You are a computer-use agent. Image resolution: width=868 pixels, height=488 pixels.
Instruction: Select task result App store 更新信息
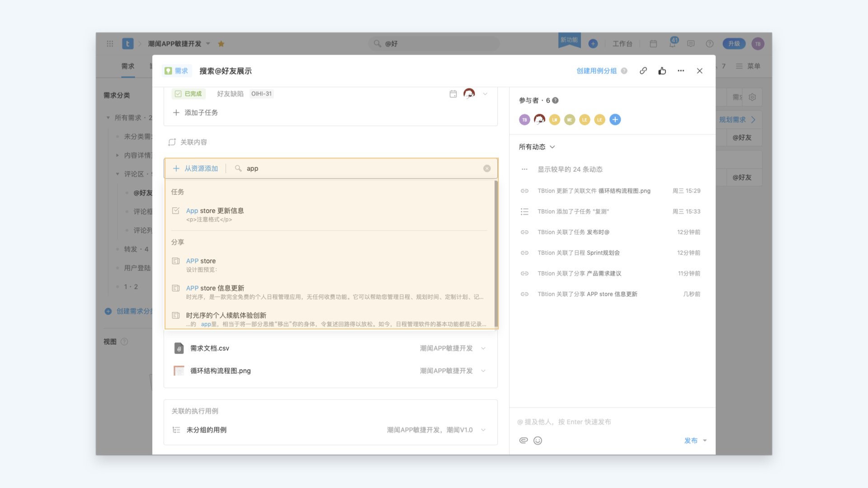tap(330, 215)
